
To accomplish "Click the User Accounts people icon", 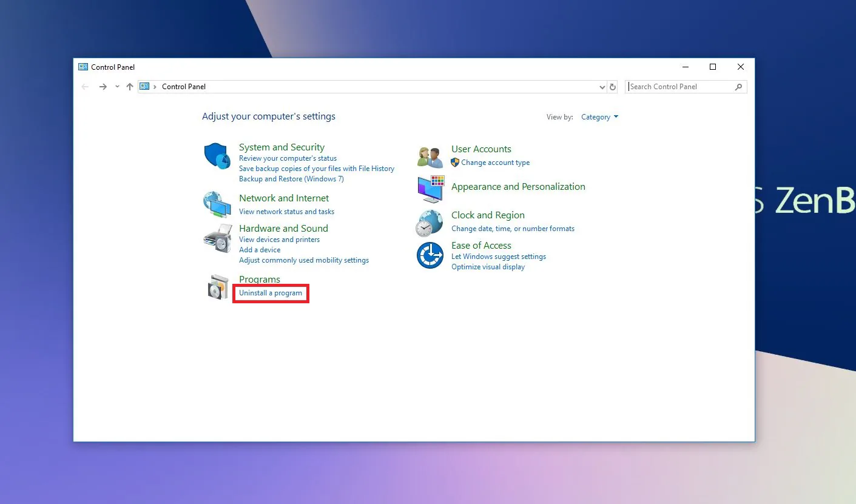I will coord(431,157).
